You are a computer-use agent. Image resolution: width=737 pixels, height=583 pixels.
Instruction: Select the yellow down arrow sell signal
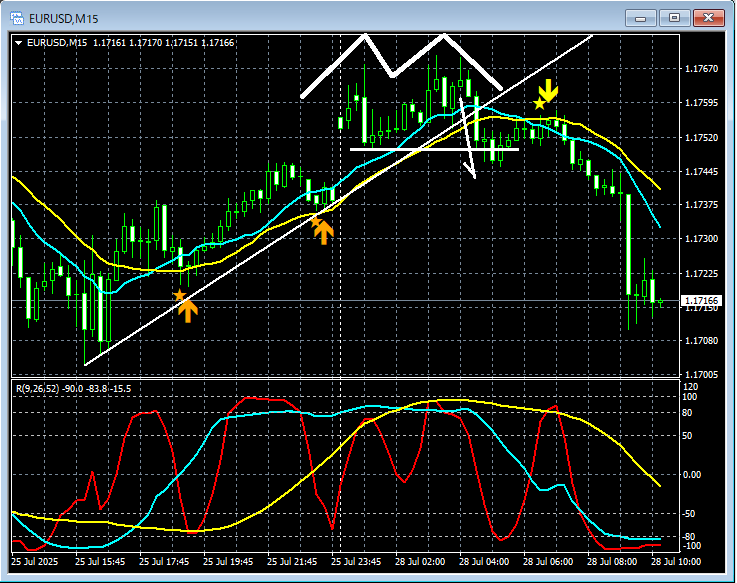548,90
